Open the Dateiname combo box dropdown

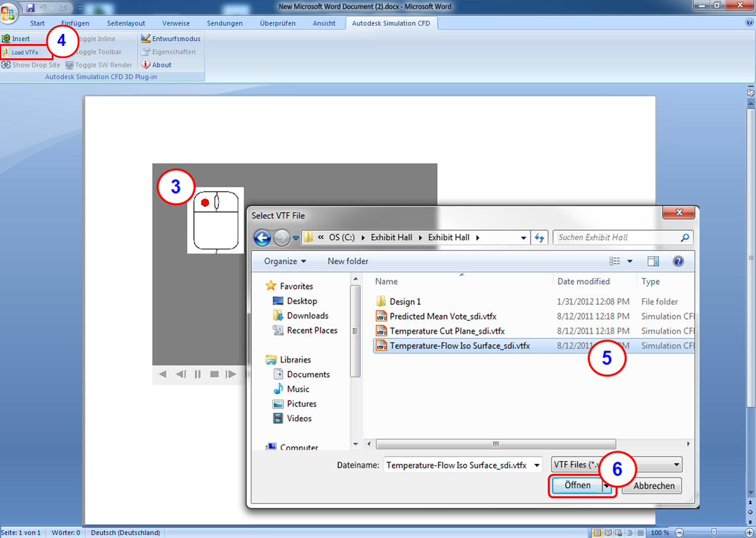point(537,465)
